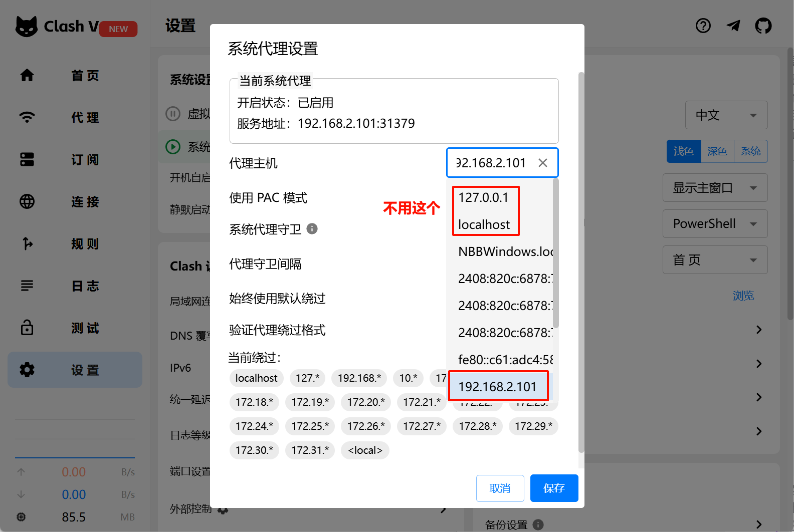
Task: Select 127.0.0.1 in the host list
Action: [x=483, y=198]
